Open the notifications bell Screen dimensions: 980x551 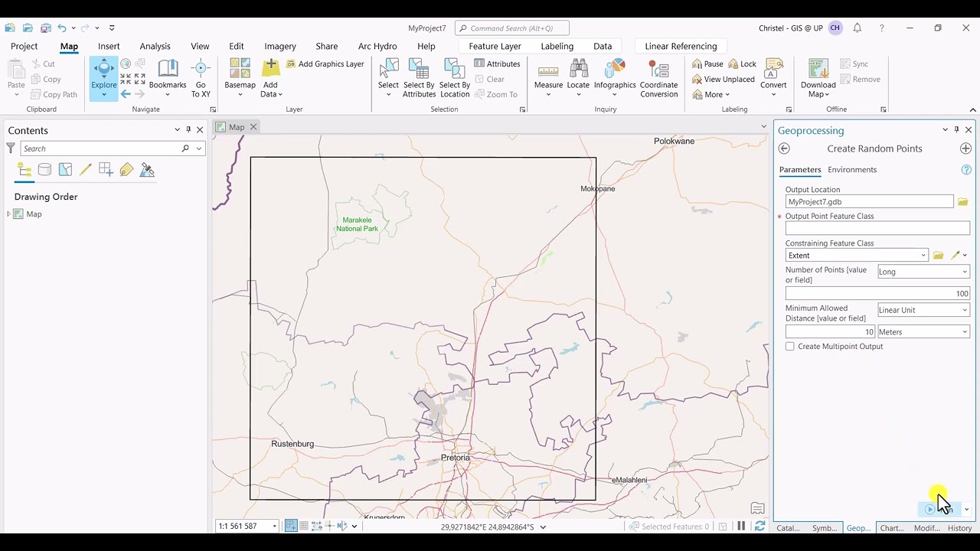click(857, 28)
